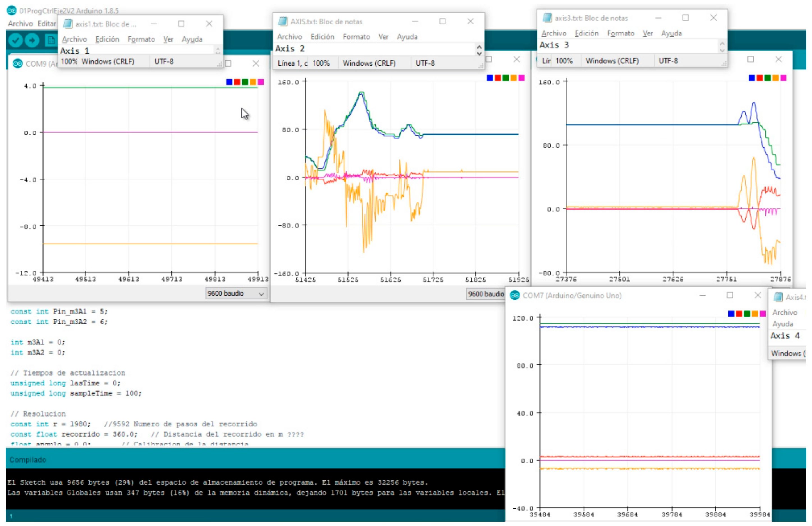The height and width of the screenshot is (526, 812).
Task: Click the axis1.txt Notepad title icon
Action: (68, 24)
